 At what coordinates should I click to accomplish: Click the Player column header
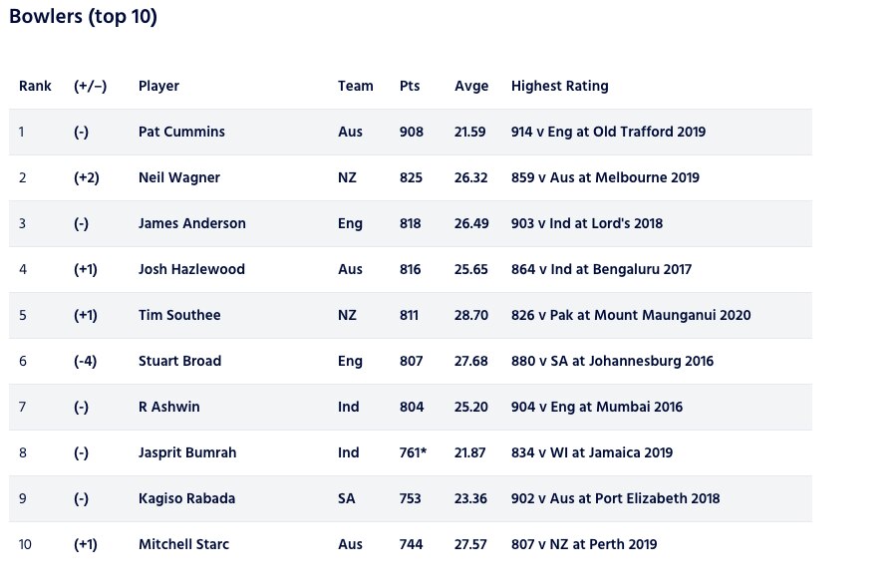click(x=158, y=86)
